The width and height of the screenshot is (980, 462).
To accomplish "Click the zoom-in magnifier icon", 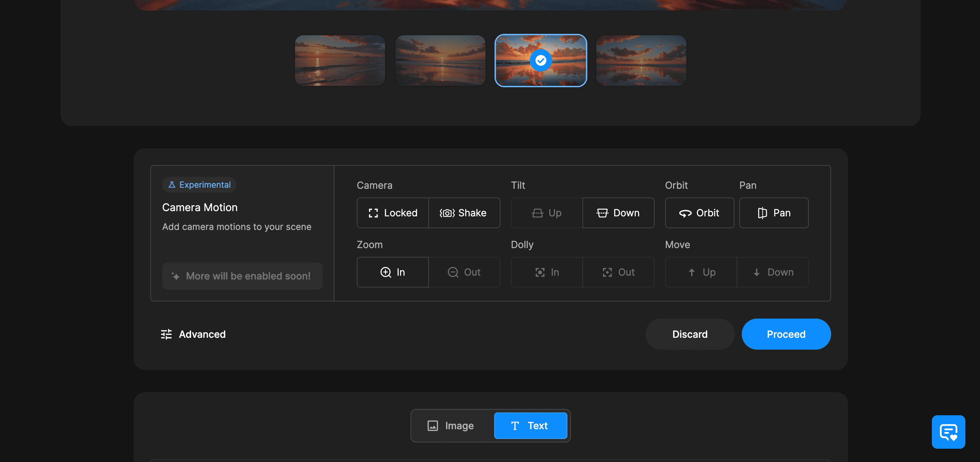I will click(x=385, y=272).
